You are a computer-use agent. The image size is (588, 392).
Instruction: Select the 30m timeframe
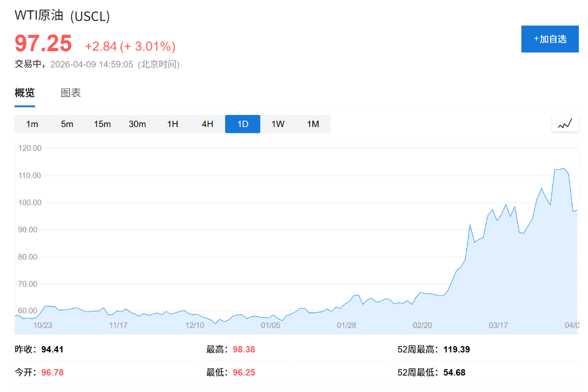(x=137, y=124)
